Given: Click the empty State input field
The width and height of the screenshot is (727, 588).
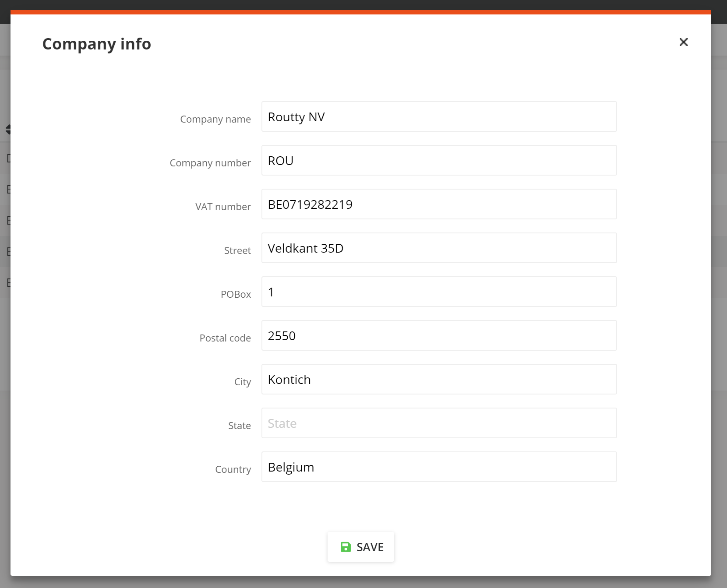Looking at the screenshot, I should coord(439,423).
